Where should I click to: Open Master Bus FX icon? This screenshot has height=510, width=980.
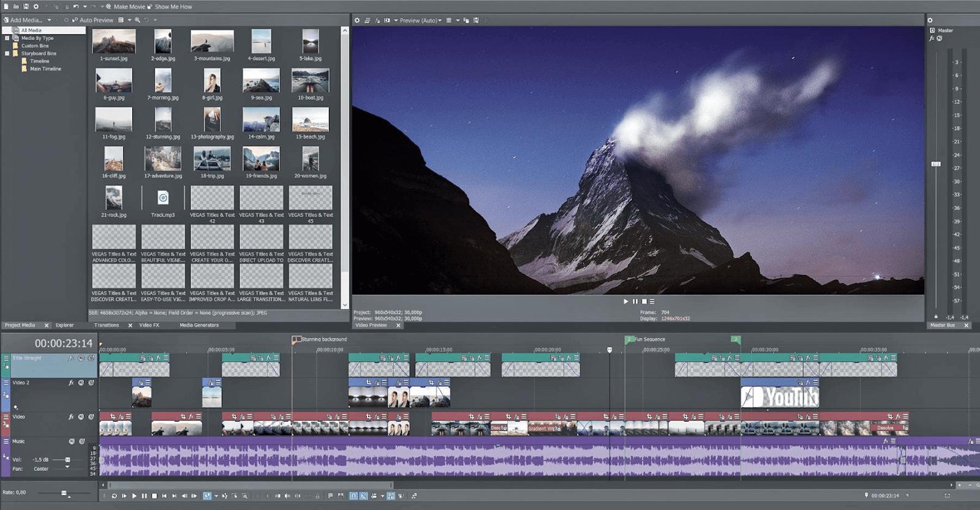(x=932, y=39)
